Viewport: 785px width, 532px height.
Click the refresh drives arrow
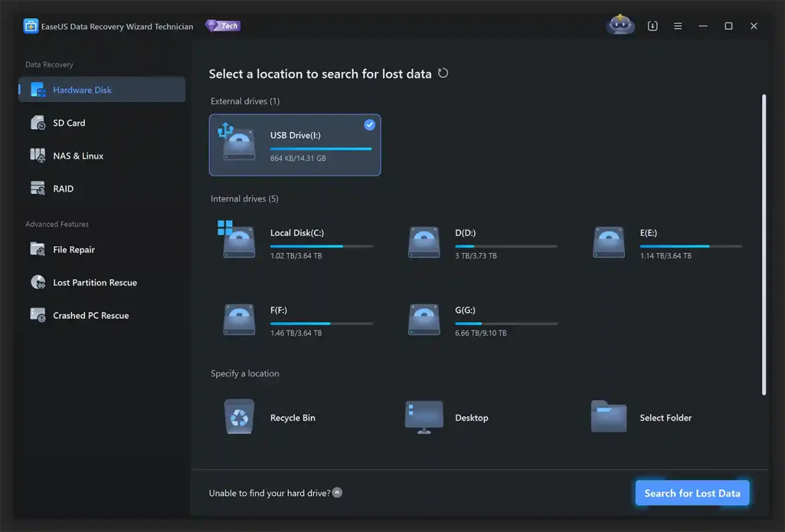click(x=443, y=73)
